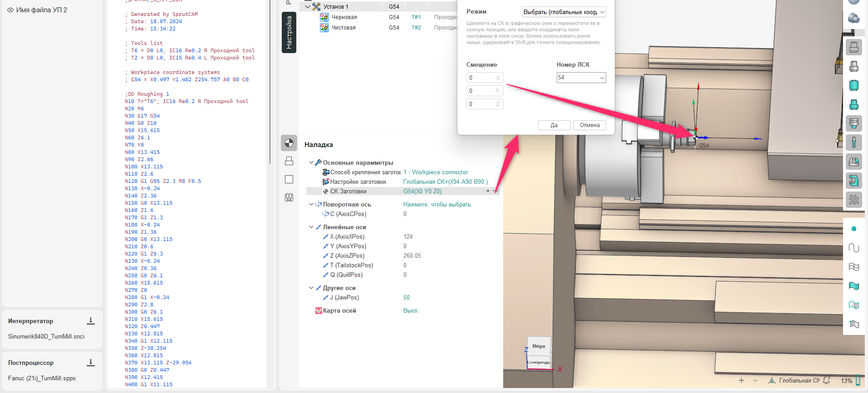Click the square outline icon in Наладка sidebar
Viewport: 868px width, 393px height.
tap(289, 179)
